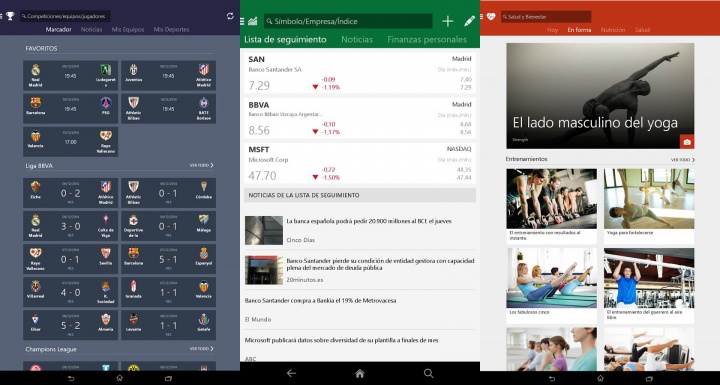The height and width of the screenshot is (385, 720).
Task: Open Real Madrid 3-0 Celta de Vigo result
Action: (70, 226)
